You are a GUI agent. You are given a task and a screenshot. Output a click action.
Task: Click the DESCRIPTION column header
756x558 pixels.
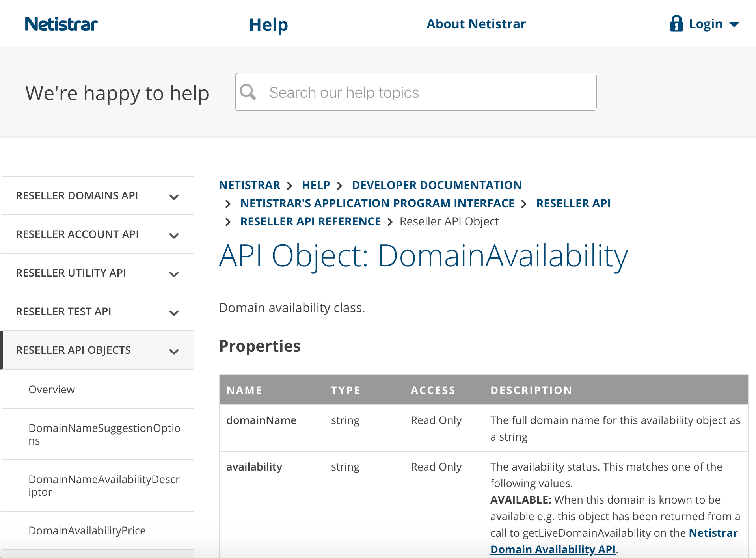click(x=531, y=390)
